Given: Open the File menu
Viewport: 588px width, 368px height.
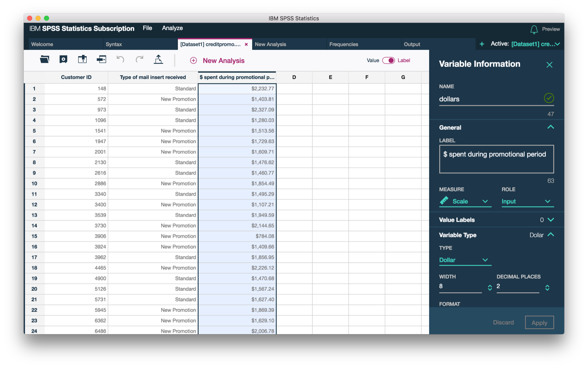Looking at the screenshot, I should pos(147,28).
